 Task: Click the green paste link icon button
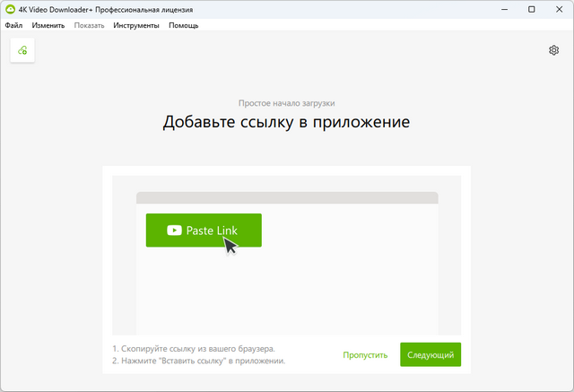point(22,50)
